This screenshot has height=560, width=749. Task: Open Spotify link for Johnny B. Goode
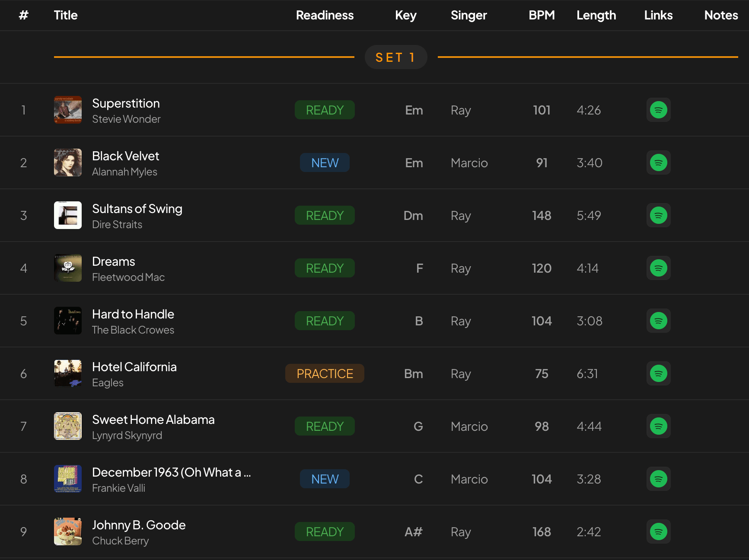tap(658, 531)
